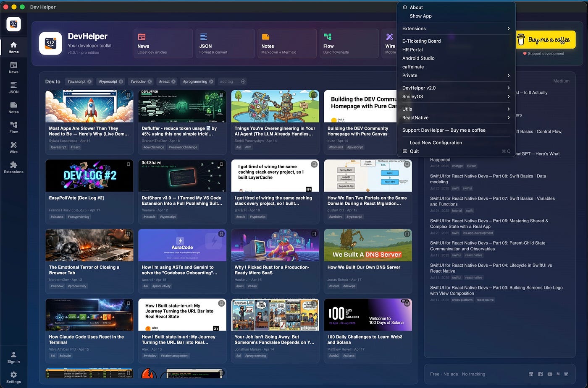The image size is (588, 388).
Task: Bookmark the Things You're Overengineering article
Action: point(314,95)
